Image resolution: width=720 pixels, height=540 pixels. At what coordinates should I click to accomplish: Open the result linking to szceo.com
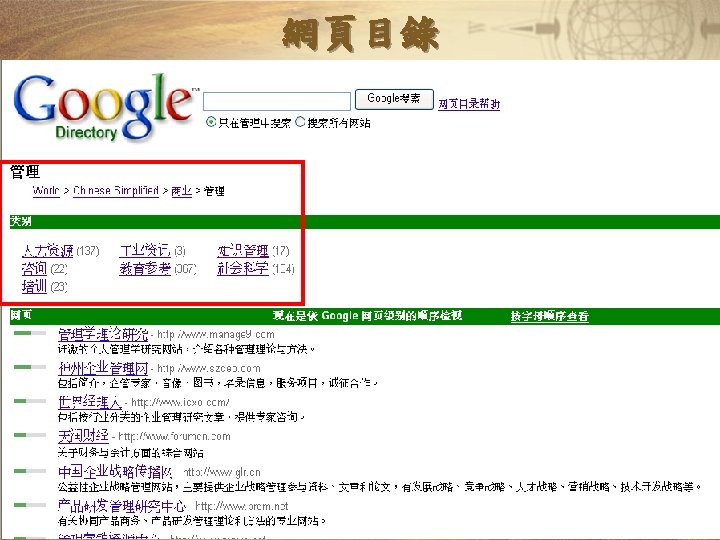(x=103, y=368)
